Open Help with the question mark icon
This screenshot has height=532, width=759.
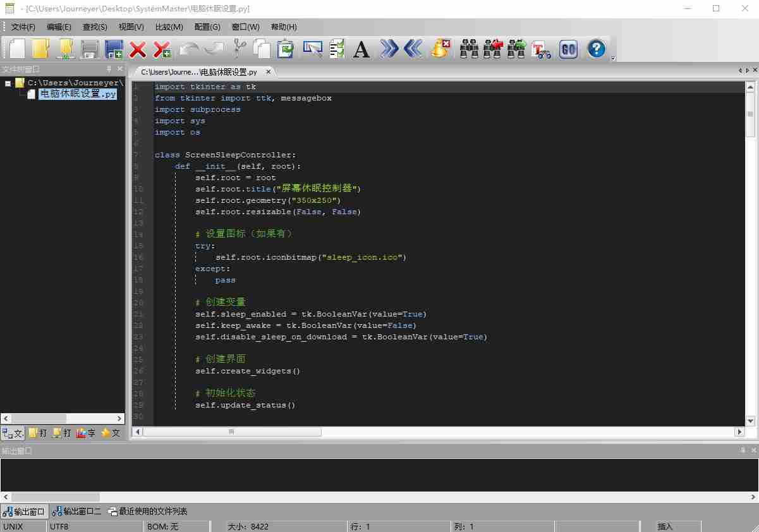596,49
